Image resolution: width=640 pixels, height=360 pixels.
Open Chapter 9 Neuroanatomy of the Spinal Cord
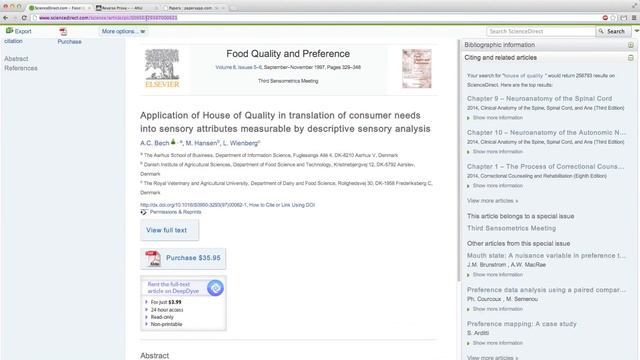tap(539, 99)
